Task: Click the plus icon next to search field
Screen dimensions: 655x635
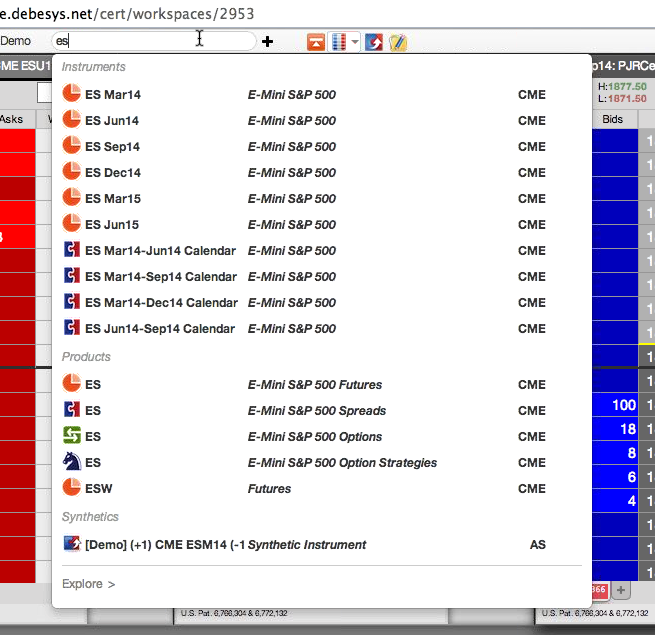Action: click(267, 41)
